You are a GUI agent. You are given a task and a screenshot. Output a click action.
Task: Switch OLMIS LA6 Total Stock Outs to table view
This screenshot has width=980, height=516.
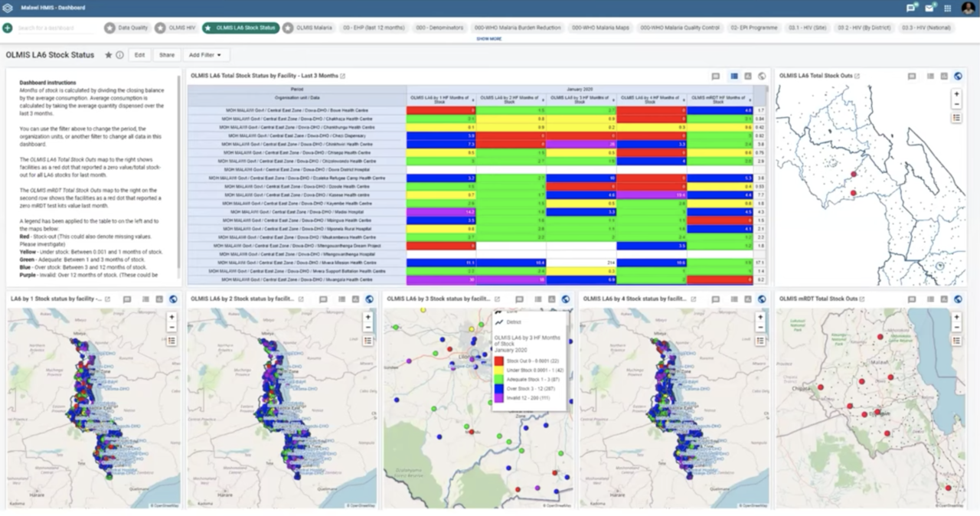(x=931, y=76)
